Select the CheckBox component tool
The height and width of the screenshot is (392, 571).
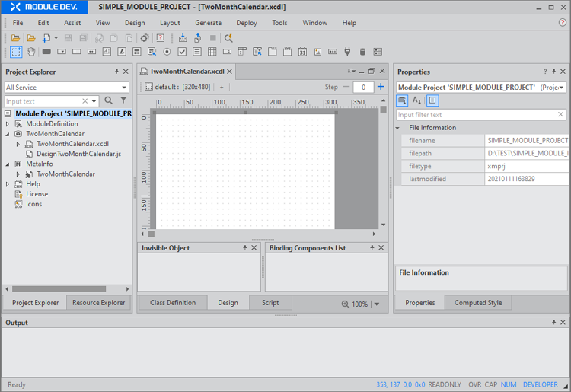coord(182,52)
